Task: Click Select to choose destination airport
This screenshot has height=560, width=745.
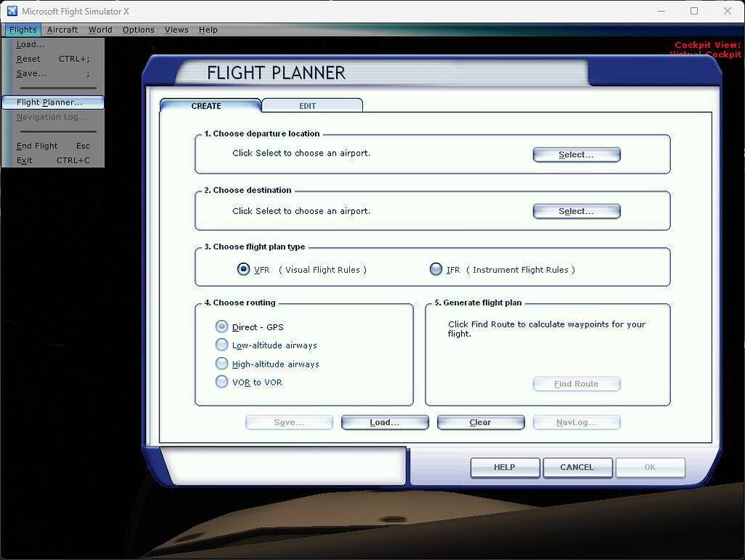Action: [576, 211]
